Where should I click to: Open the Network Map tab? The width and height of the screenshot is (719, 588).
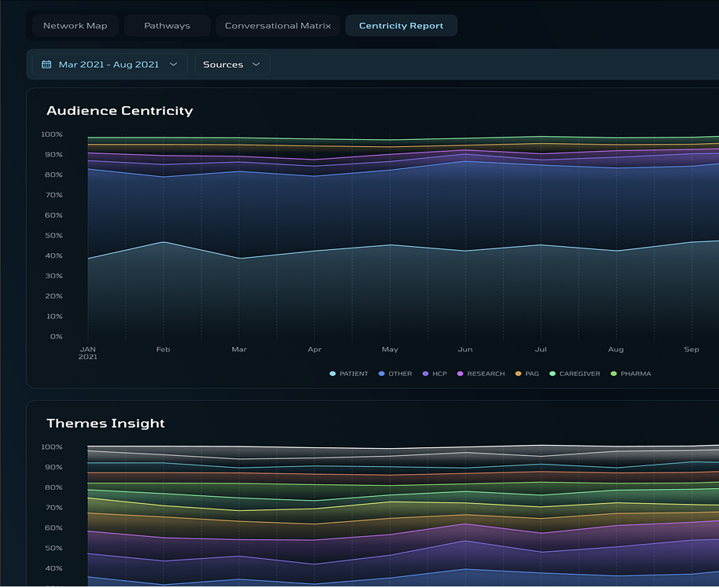point(76,26)
